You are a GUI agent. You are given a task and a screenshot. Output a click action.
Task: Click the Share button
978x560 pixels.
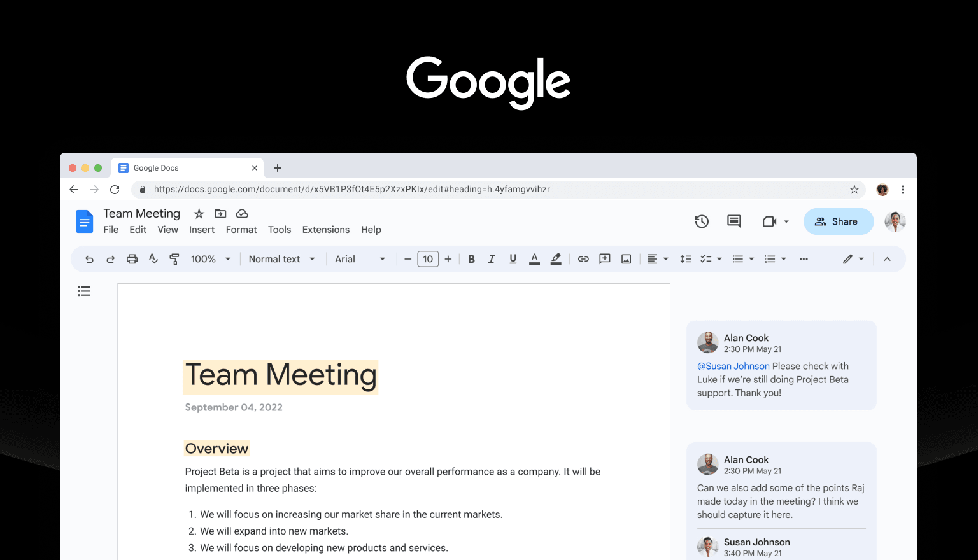[x=839, y=221]
